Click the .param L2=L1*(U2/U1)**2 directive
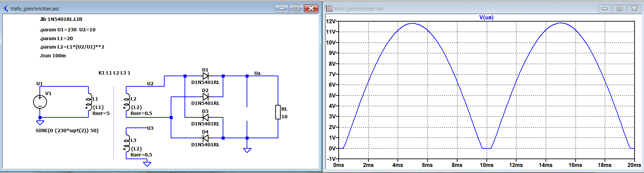644x173 pixels. click(x=72, y=47)
